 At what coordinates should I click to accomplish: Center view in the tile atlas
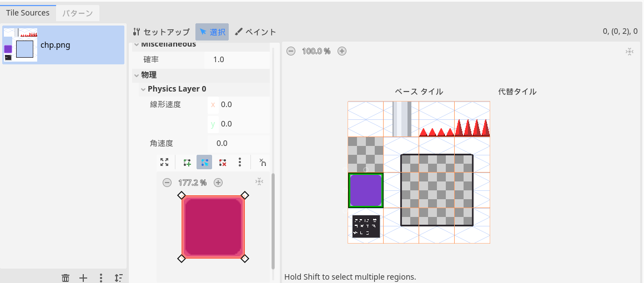click(x=629, y=51)
